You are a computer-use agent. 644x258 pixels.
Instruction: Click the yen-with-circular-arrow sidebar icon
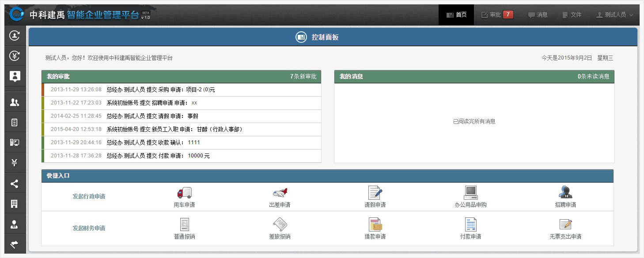(x=15, y=56)
